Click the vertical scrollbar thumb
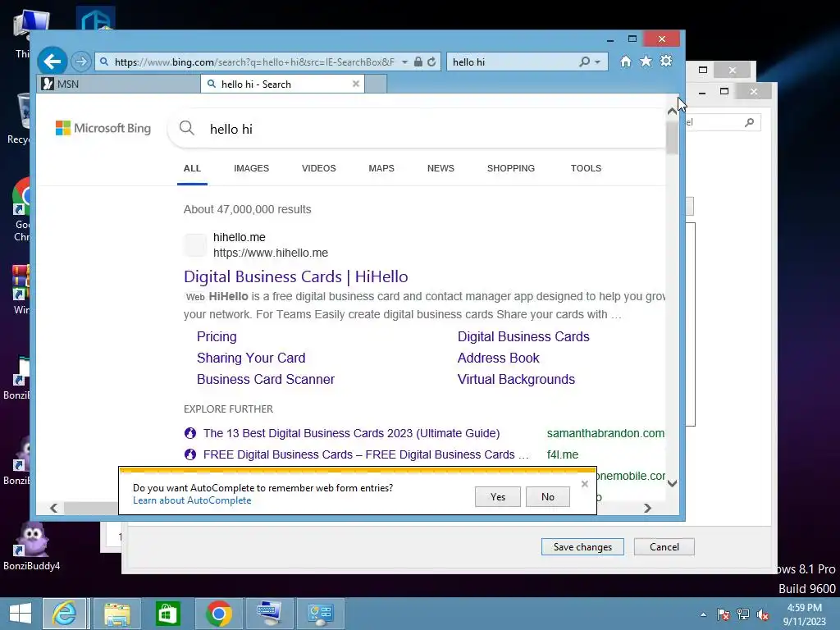This screenshot has height=630, width=840. 672,138
